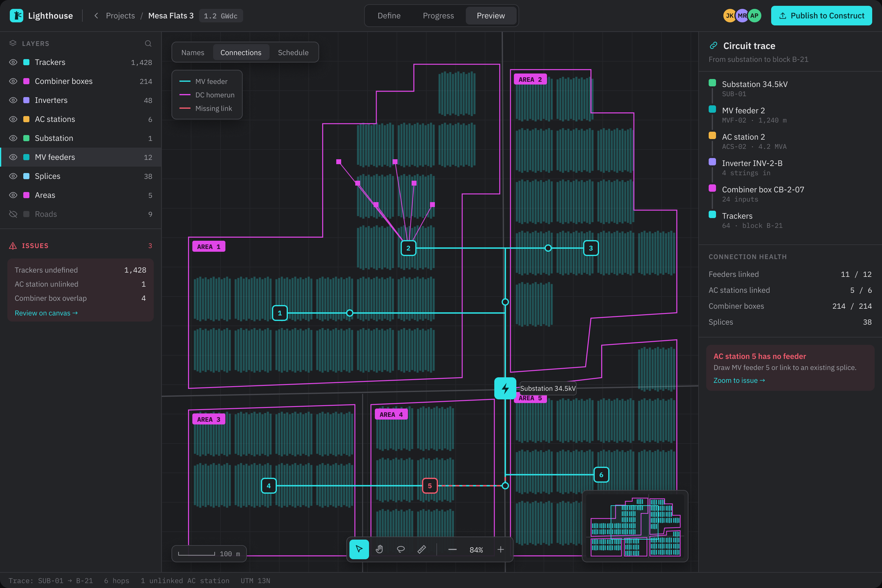Click the minimap overview thumbnail

point(635,526)
